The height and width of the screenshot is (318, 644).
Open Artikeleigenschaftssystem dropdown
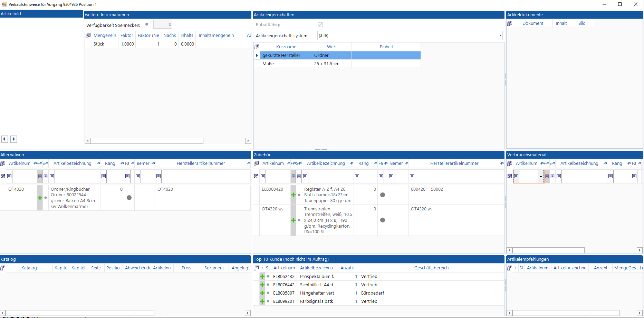pyautogui.click(x=500, y=36)
